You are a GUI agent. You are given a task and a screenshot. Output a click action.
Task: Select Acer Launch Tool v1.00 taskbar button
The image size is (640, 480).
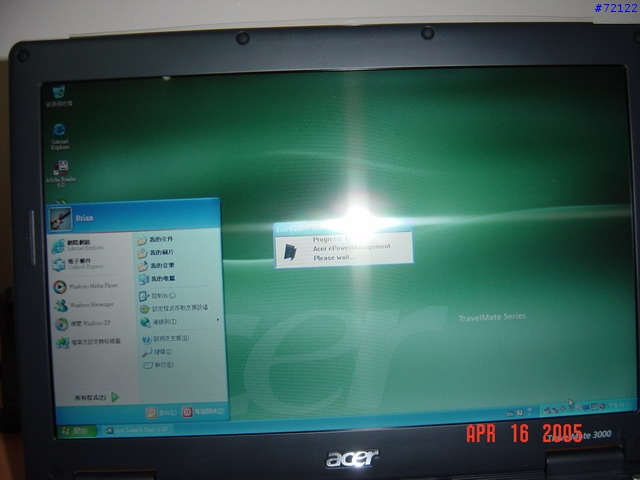(x=137, y=430)
